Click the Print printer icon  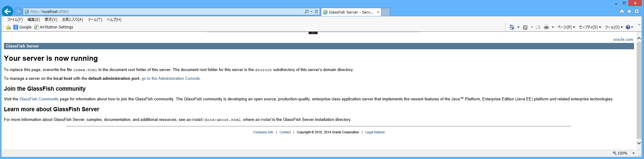pyautogui.click(x=546, y=27)
